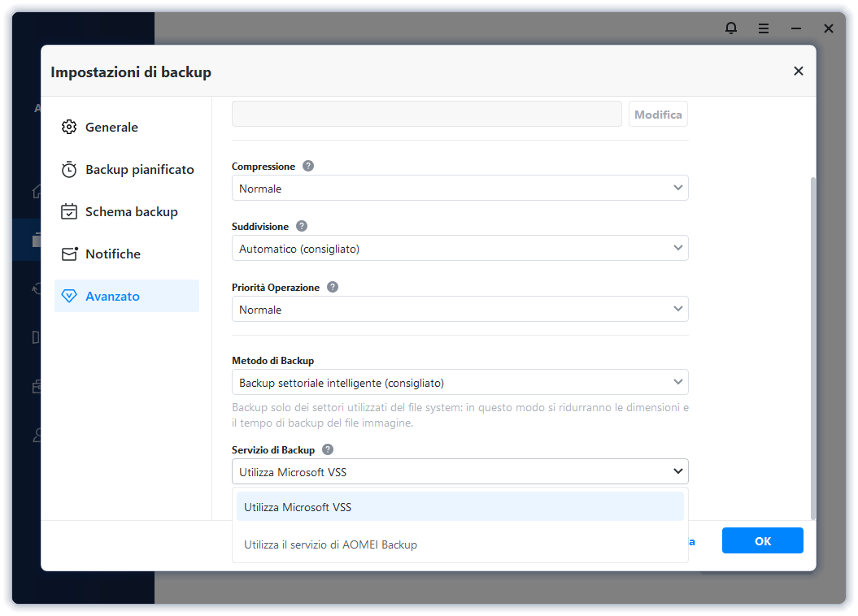This screenshot has width=858, height=616.
Task: Expand the Priorità Operazione dropdown
Action: [459, 310]
